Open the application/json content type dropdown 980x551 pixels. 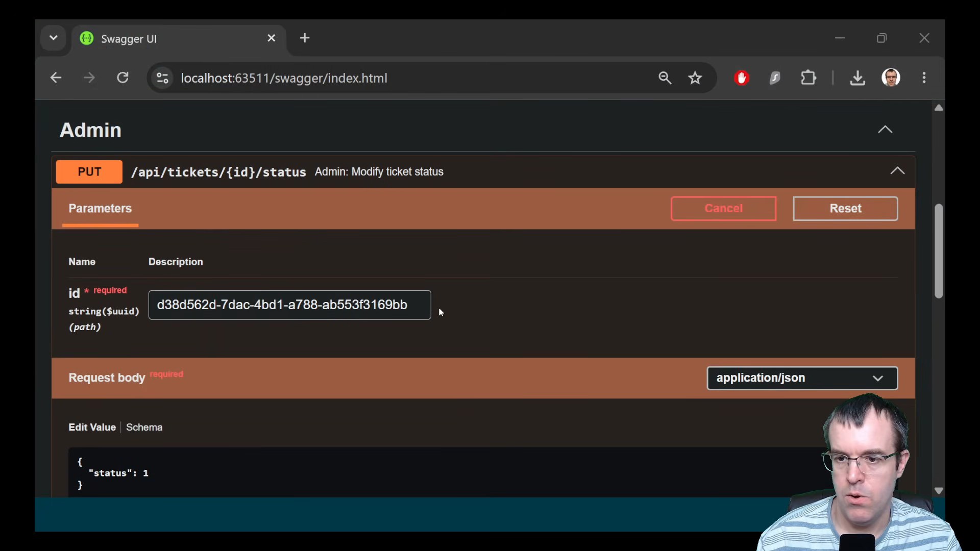point(802,378)
